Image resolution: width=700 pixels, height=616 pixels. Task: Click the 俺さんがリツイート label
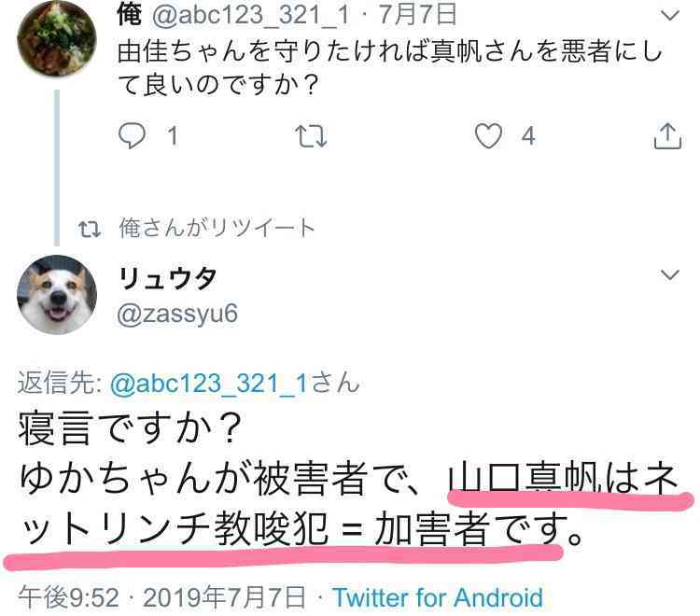pos(217,228)
